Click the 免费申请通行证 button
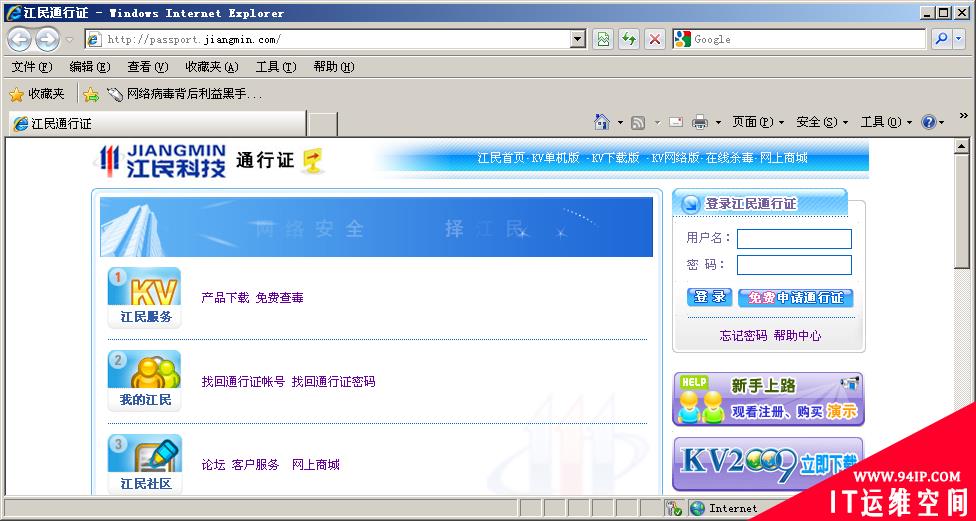Image resolution: width=976 pixels, height=521 pixels. point(795,298)
